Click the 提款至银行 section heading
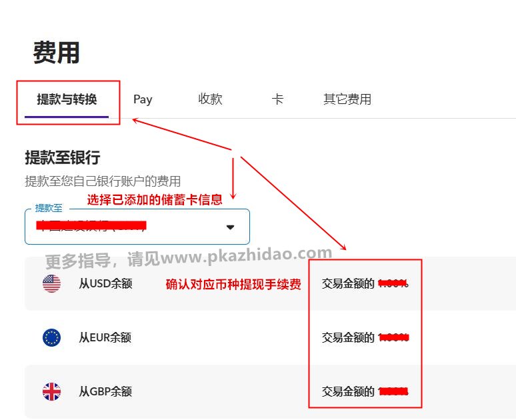The height and width of the screenshot is (420, 516). (63, 157)
